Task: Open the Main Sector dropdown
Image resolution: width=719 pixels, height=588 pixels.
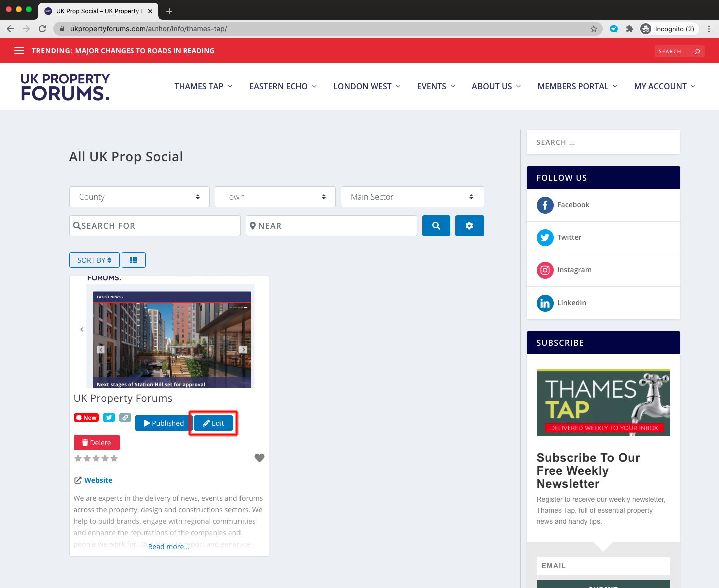Action: pos(412,197)
